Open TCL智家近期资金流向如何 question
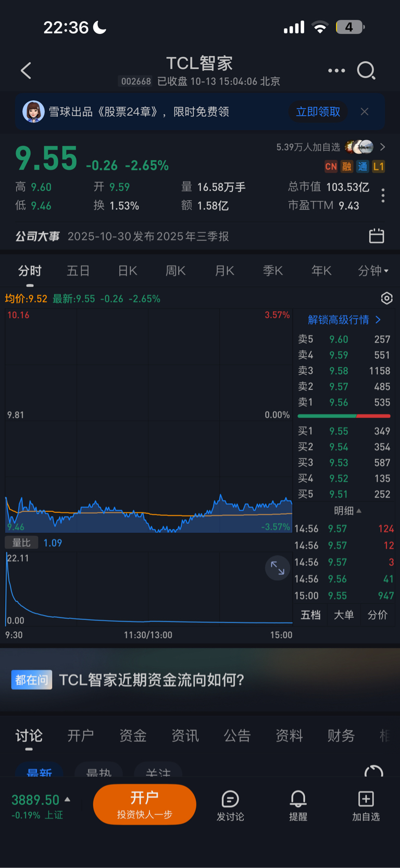The width and height of the screenshot is (400, 868). [x=152, y=680]
